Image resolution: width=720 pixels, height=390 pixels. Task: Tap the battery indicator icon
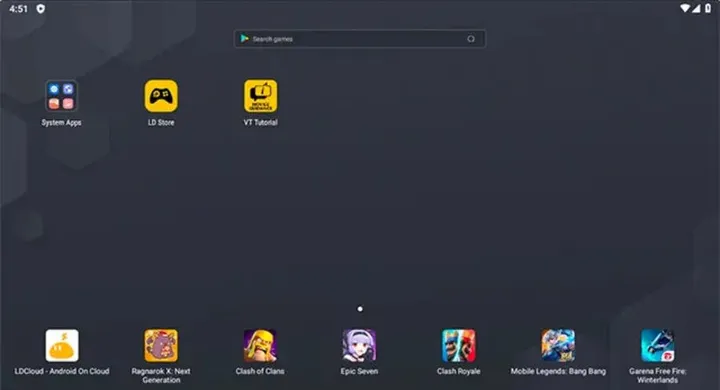click(x=708, y=8)
